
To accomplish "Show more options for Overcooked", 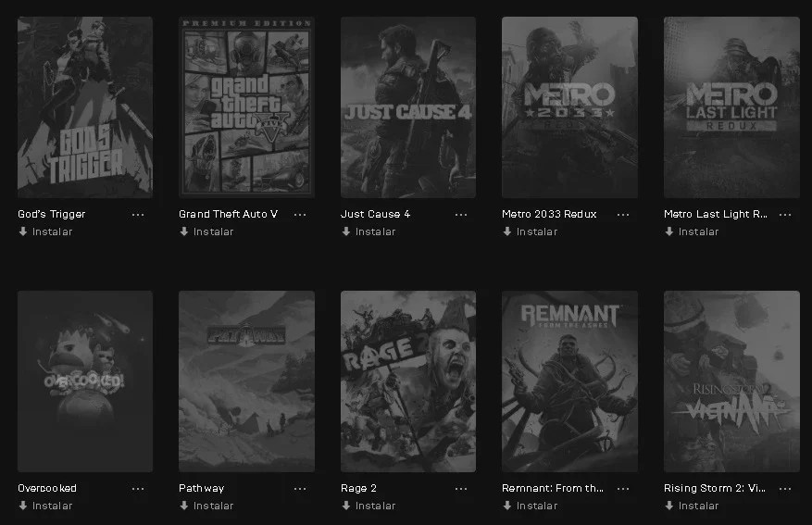I will pos(138,488).
